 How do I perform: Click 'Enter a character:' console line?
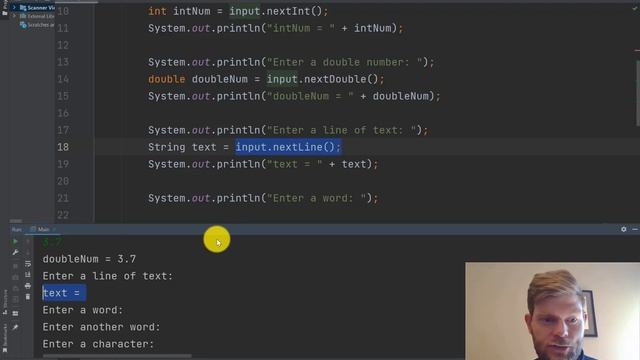pyautogui.click(x=98, y=344)
